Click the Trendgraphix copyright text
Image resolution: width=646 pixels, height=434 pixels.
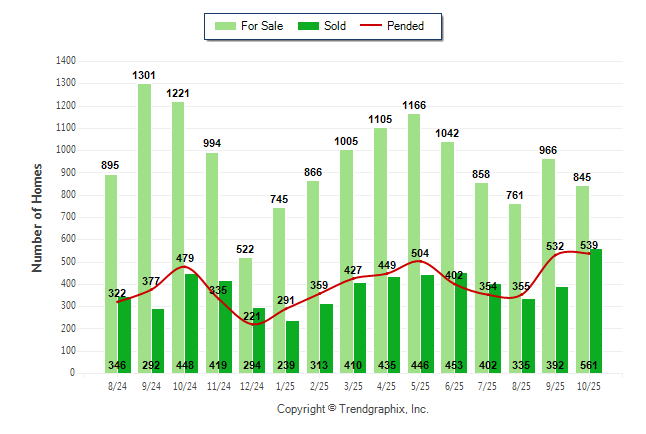[x=352, y=409]
